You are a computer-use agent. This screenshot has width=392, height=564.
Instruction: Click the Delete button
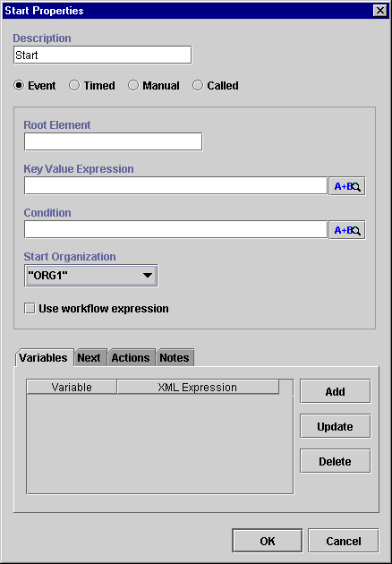click(336, 461)
